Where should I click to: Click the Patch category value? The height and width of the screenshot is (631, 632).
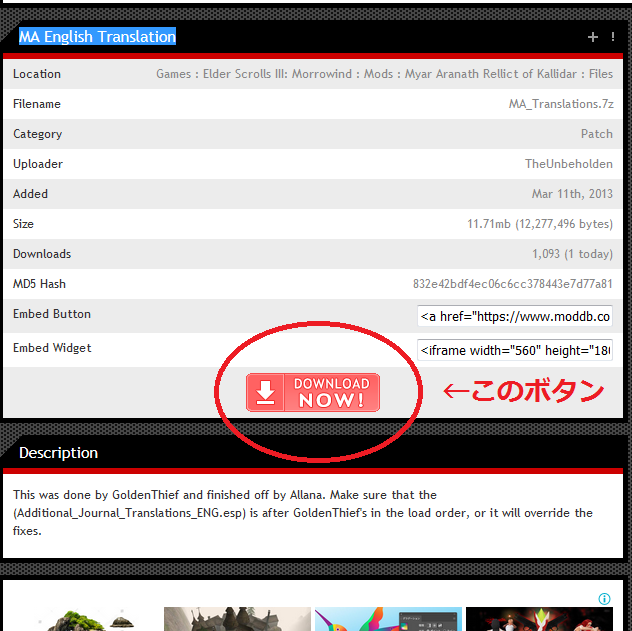click(597, 134)
